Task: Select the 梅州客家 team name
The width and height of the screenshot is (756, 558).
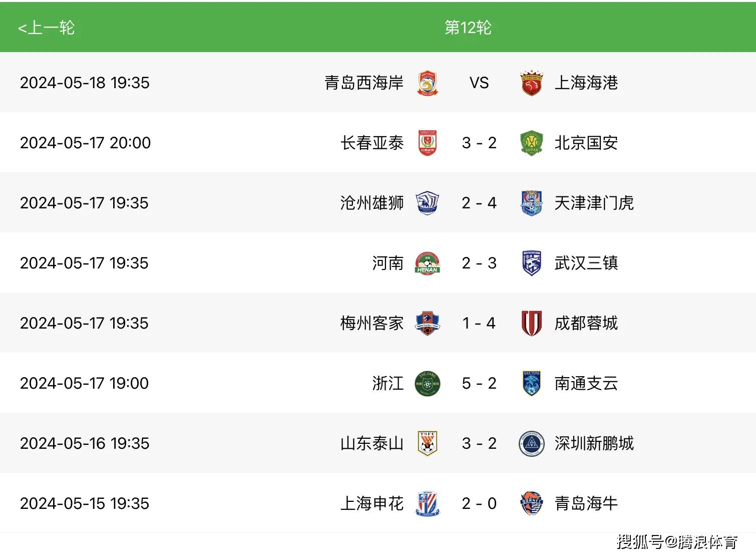Action: (x=371, y=324)
